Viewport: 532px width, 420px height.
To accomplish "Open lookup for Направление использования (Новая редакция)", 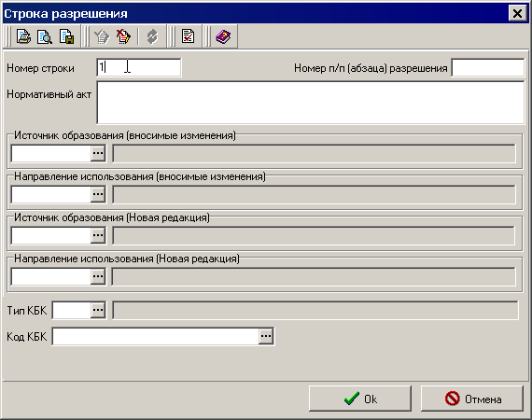I will click(98, 276).
